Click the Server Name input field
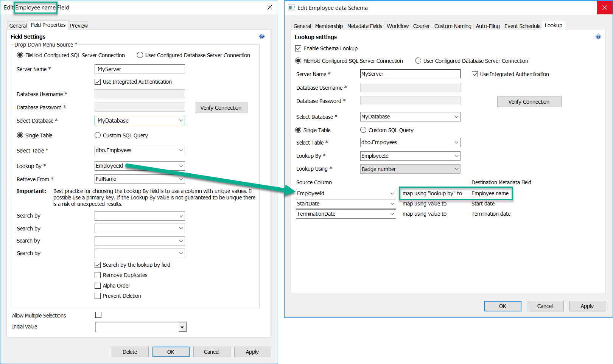Screen dimensions: 613x364 click(x=140, y=69)
